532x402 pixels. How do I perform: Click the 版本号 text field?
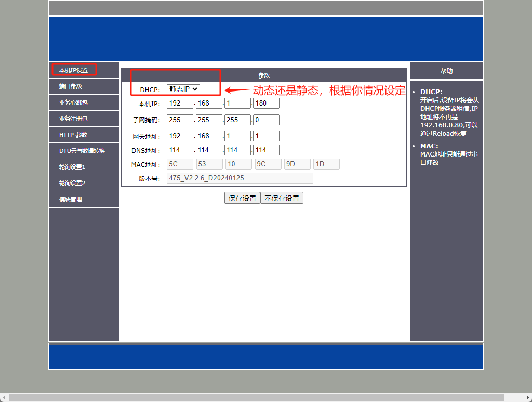click(x=240, y=178)
